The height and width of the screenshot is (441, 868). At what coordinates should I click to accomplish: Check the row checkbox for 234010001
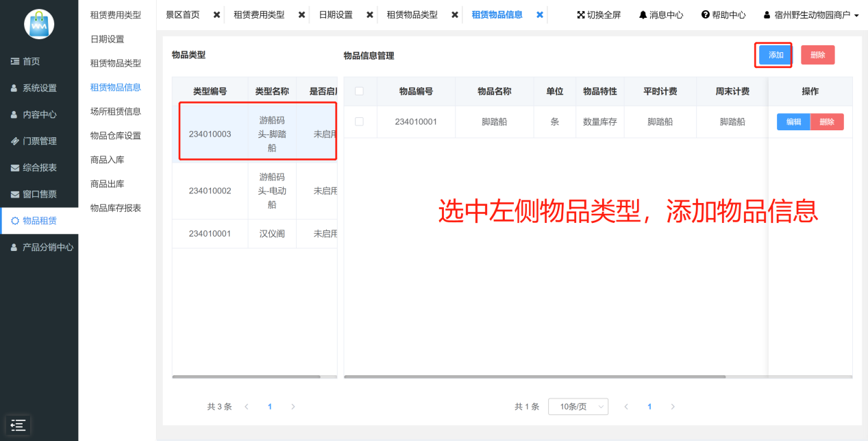[360, 122]
